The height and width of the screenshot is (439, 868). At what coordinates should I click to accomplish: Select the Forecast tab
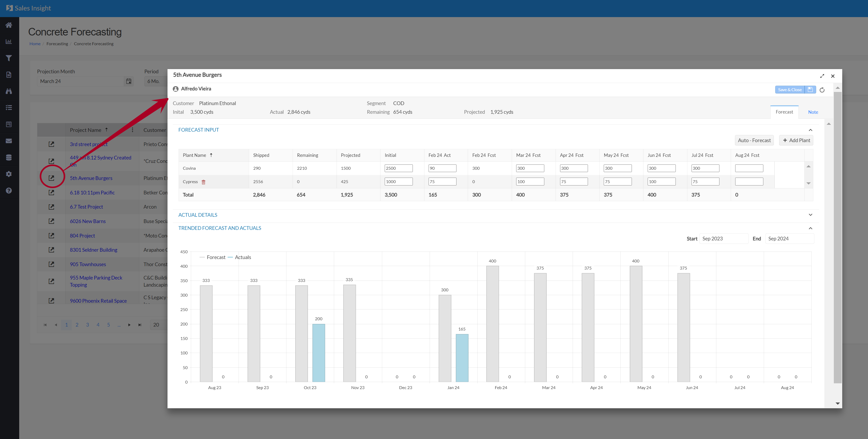(784, 112)
